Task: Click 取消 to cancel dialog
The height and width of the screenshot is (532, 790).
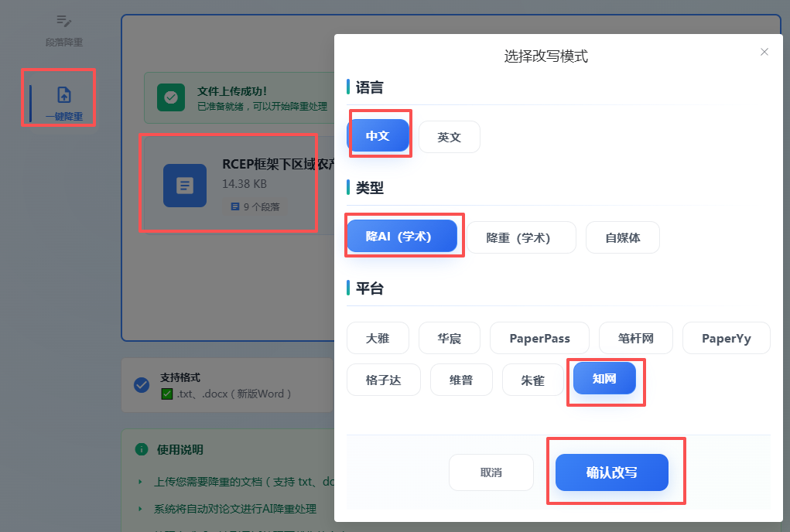Action: pos(491,472)
